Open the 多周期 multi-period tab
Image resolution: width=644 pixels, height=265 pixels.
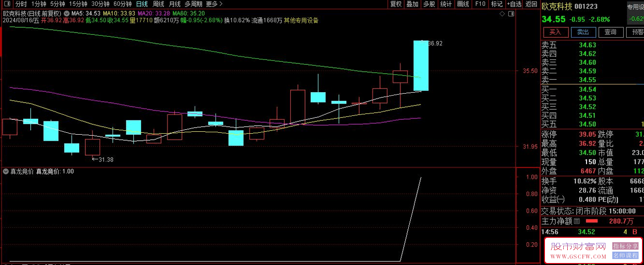194,4
